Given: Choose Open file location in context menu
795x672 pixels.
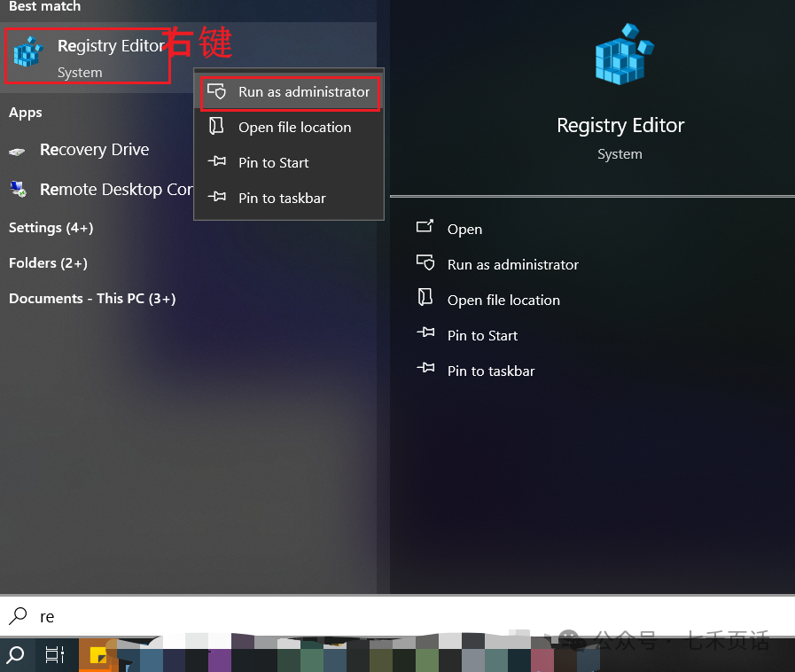Looking at the screenshot, I should point(289,128).
